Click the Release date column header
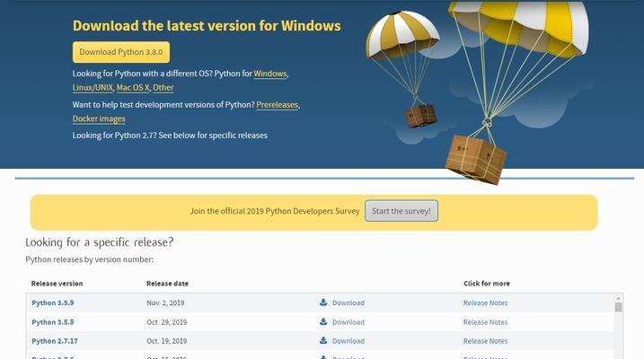Screen dimensions: 644x359 pos(167,284)
